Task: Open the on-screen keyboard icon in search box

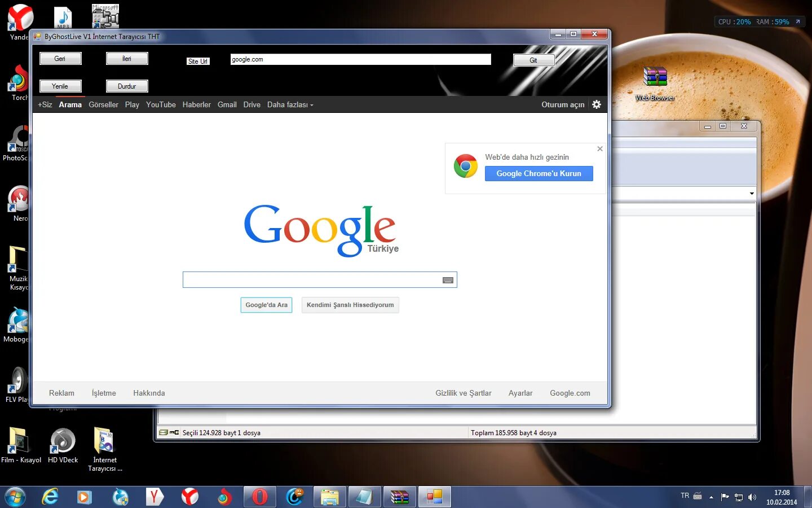Action: [x=448, y=280]
